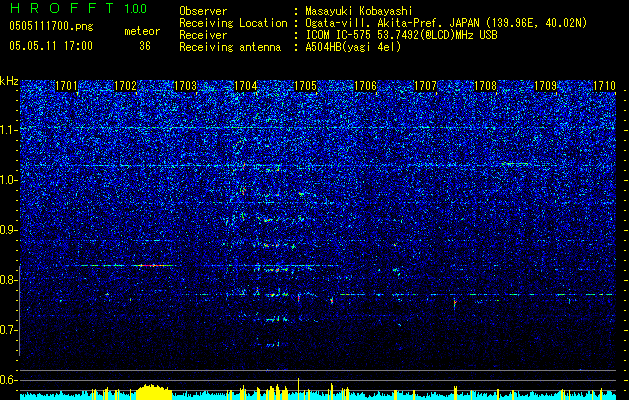Click the 0.6 frequency axis label
Image resolution: width=629 pixels, height=400 pixels.
(9, 380)
